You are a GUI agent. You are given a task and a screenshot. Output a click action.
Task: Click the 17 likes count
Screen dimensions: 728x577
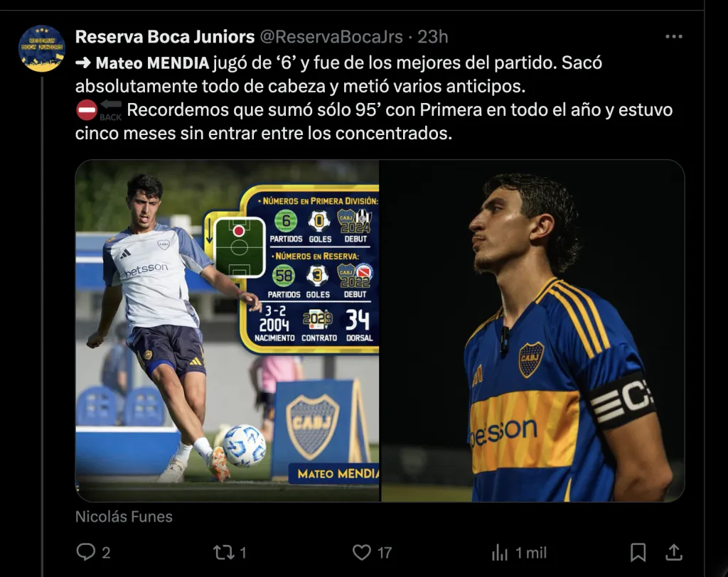(x=385, y=553)
